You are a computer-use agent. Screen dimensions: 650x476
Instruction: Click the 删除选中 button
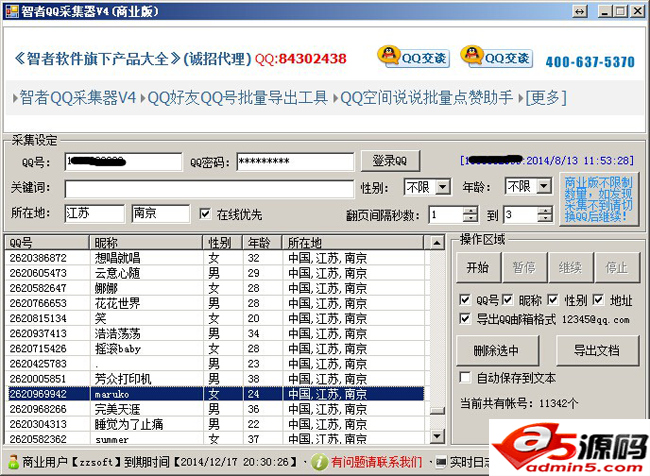click(x=497, y=350)
